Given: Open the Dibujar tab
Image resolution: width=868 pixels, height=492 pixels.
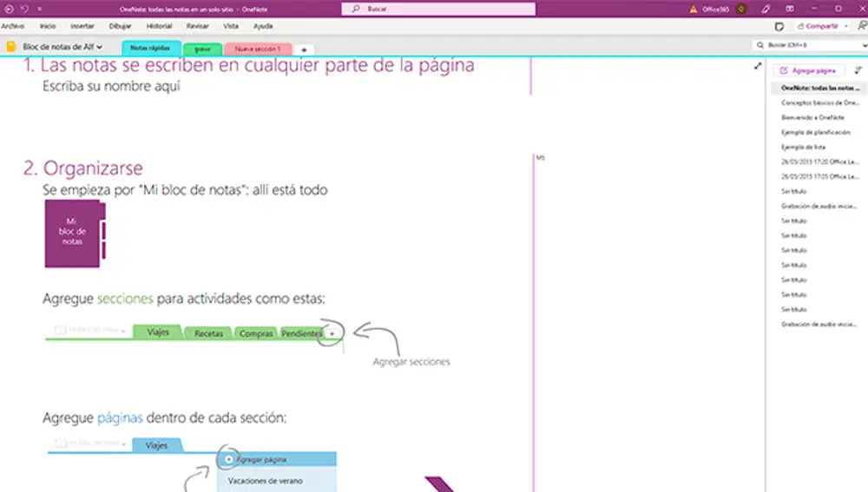Looking at the screenshot, I should (x=120, y=26).
